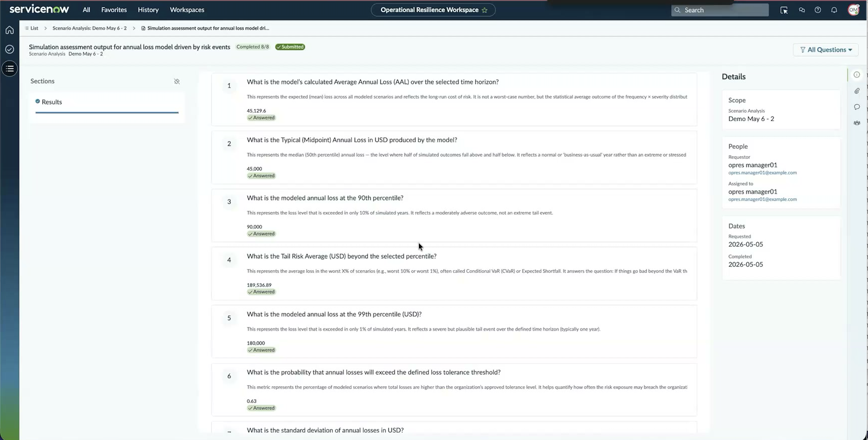Unpin the Sections panel
The width and height of the screenshot is (868, 440).
(177, 82)
